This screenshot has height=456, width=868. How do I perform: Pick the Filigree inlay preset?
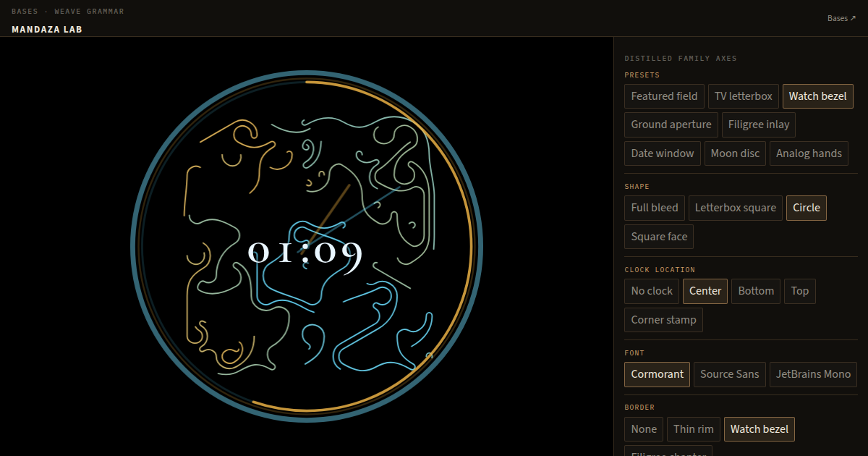tap(759, 124)
